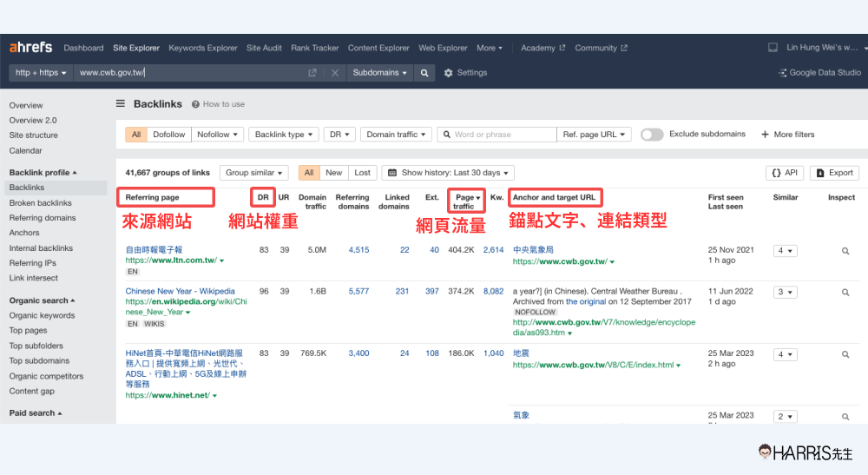Open the Backlink type dropdown

click(284, 134)
